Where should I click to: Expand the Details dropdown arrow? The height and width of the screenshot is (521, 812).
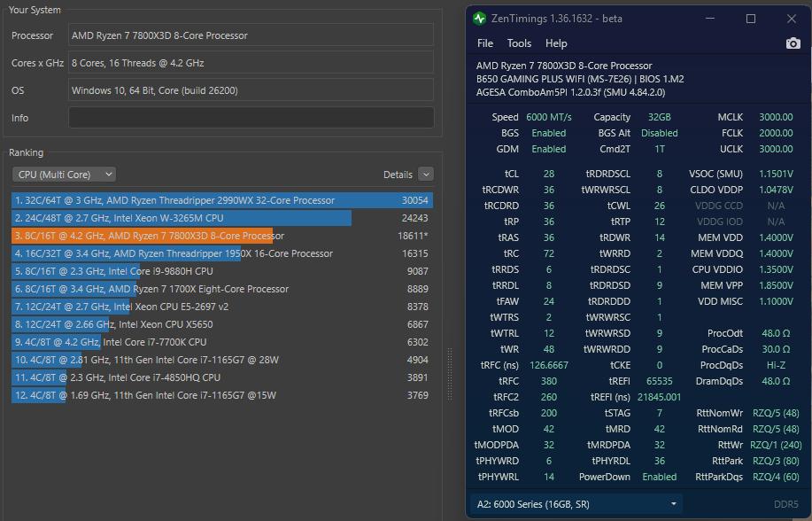click(x=425, y=175)
